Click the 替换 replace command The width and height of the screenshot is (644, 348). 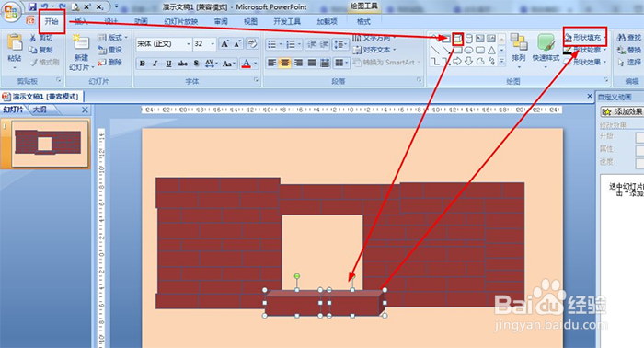628,50
